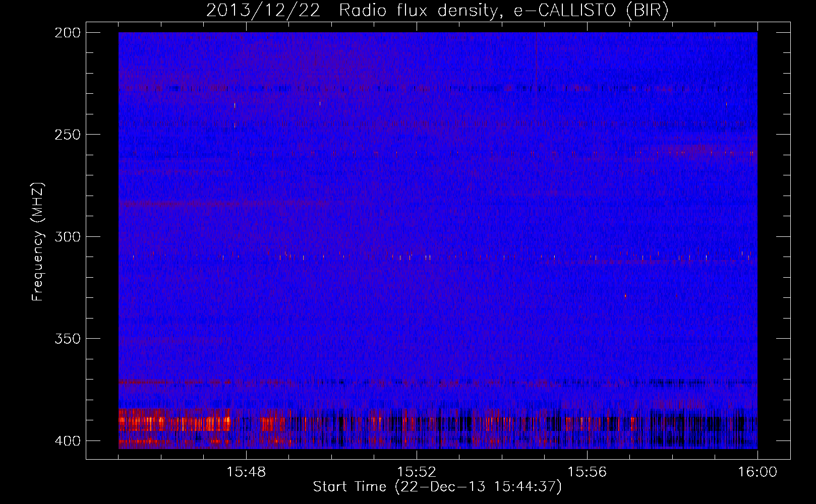
Task: Select the 200 frequency tick label
Action: click(67, 33)
